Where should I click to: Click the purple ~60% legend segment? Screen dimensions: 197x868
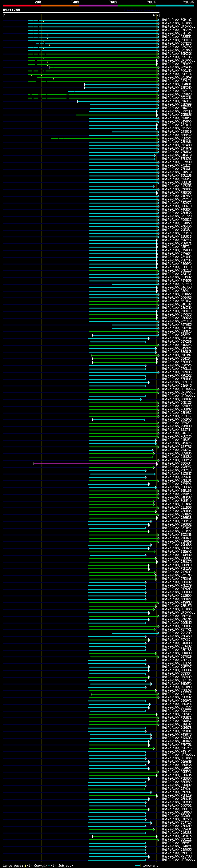point(99,6)
